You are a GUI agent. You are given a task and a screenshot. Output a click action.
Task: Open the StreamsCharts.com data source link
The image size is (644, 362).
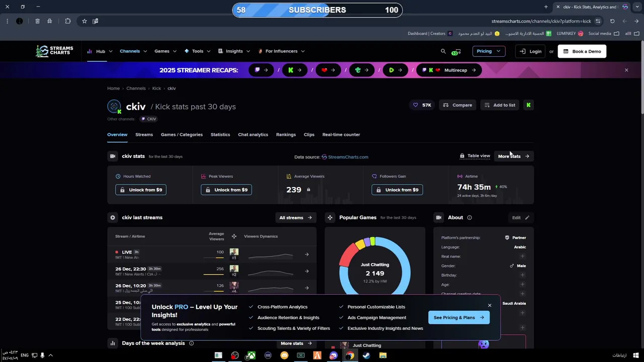pos(345,157)
